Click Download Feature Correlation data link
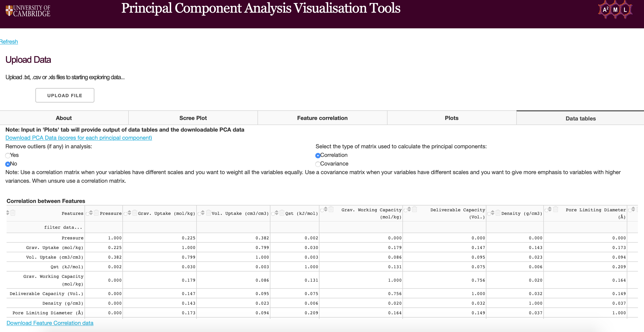 pos(50,323)
